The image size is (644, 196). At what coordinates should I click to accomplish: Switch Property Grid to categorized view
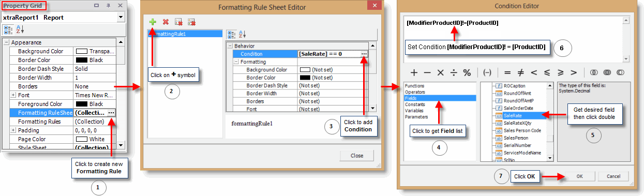click(9, 29)
